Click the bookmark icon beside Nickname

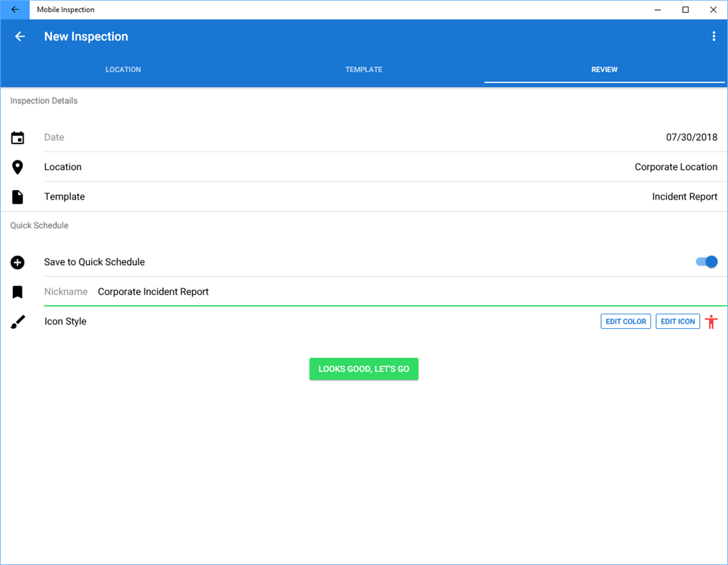(17, 291)
